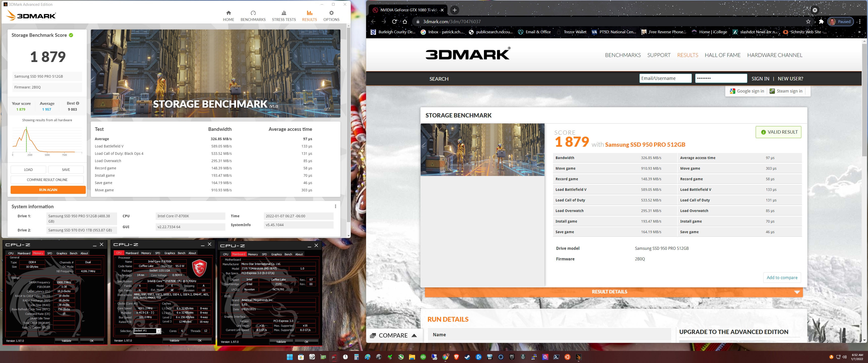The image size is (868, 363).
Task: Open Steam from taskbar
Action: point(467,357)
